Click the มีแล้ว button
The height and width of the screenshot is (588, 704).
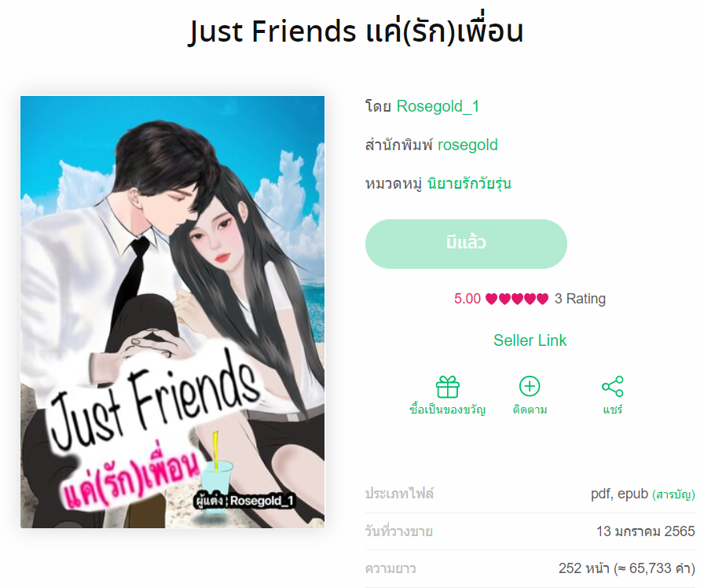pyautogui.click(x=466, y=244)
